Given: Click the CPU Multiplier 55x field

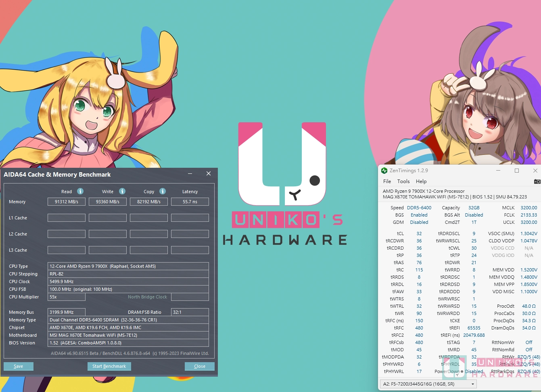Looking at the screenshot, I should [67, 297].
